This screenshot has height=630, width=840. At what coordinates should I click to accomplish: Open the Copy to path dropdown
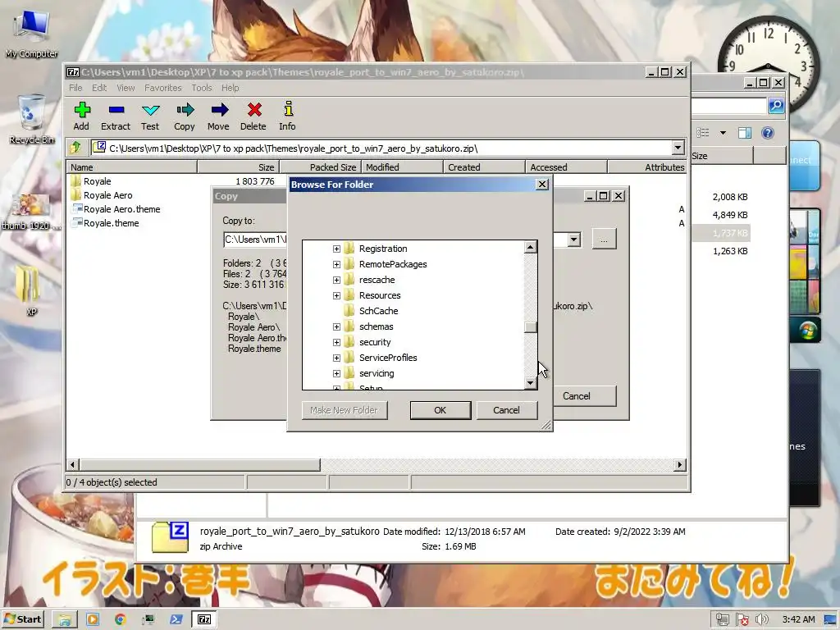pos(573,239)
